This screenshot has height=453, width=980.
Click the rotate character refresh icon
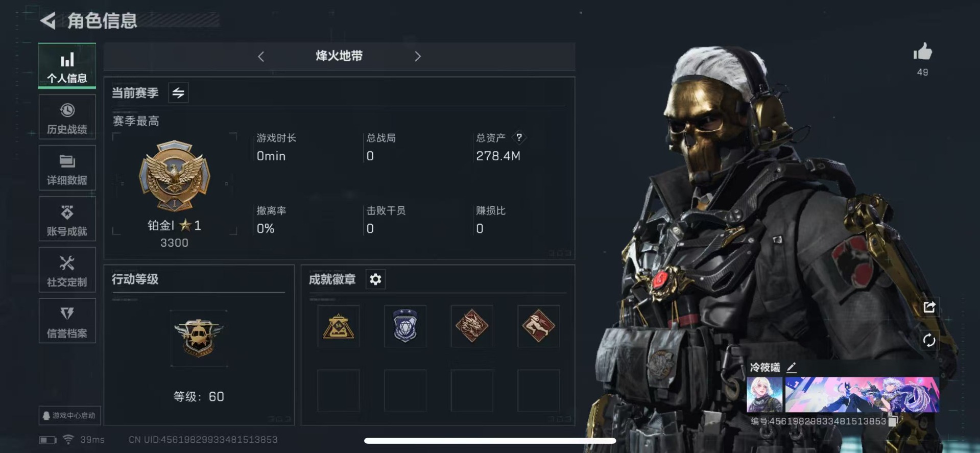click(929, 340)
